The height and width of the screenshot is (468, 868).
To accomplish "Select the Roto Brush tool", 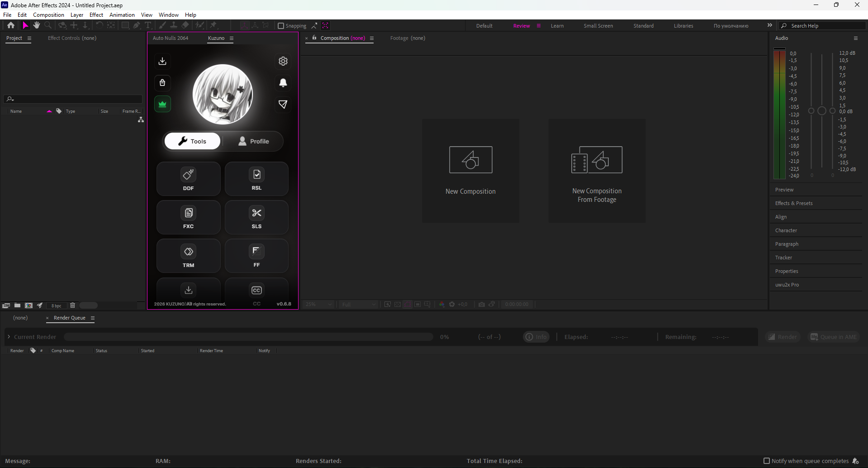I will tap(199, 25).
